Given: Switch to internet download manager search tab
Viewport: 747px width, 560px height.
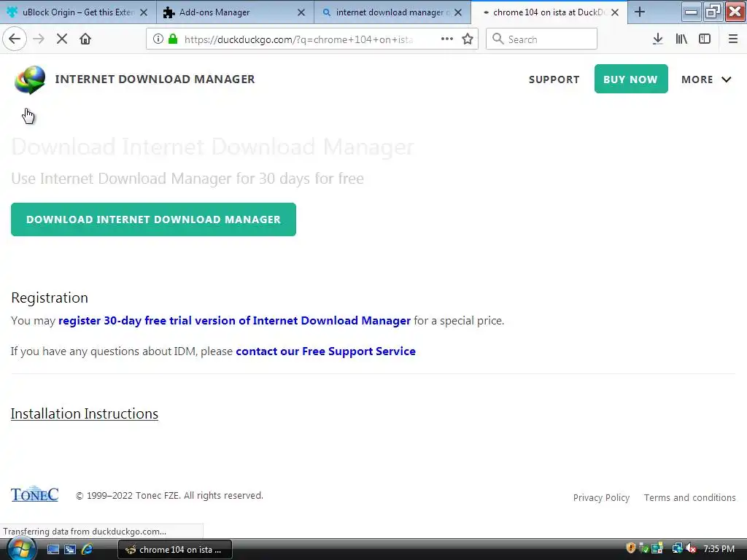Looking at the screenshot, I should pyautogui.click(x=392, y=12).
